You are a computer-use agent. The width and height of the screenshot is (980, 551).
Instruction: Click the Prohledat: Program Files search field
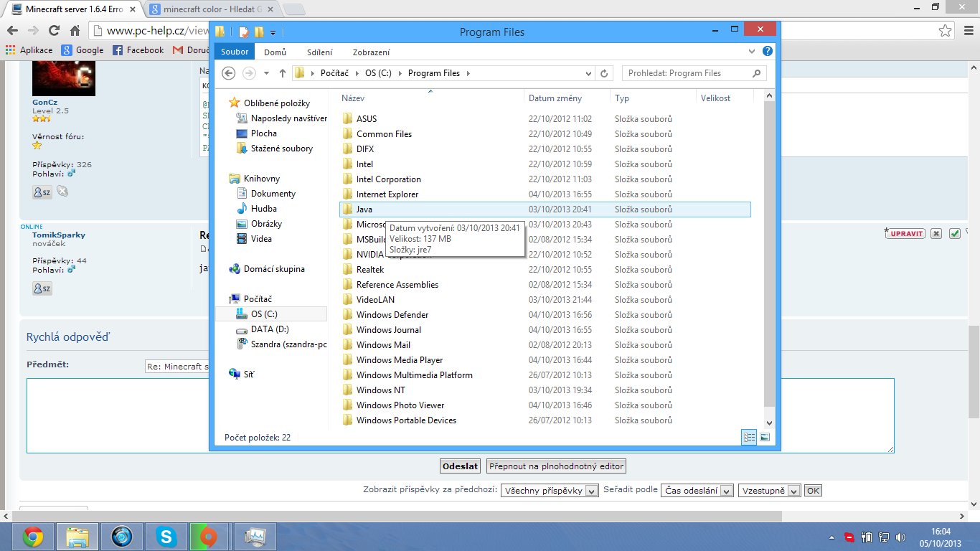[694, 73]
